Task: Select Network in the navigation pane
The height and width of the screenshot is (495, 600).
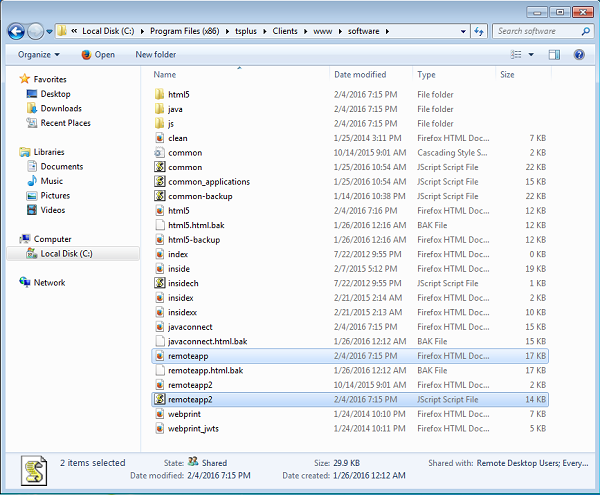Action: click(49, 282)
